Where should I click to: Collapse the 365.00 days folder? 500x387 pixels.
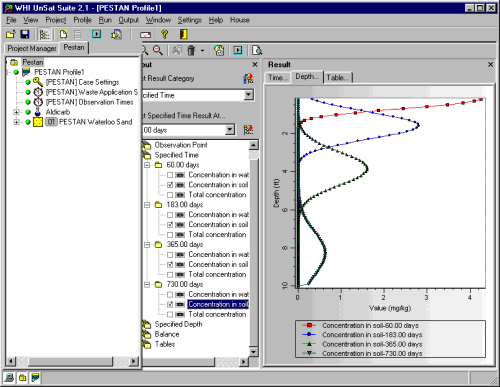147,245
